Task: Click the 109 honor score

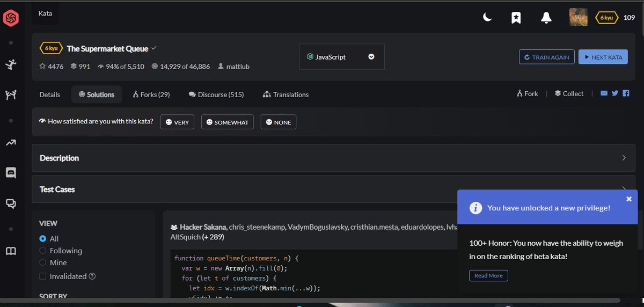Action: point(629,18)
